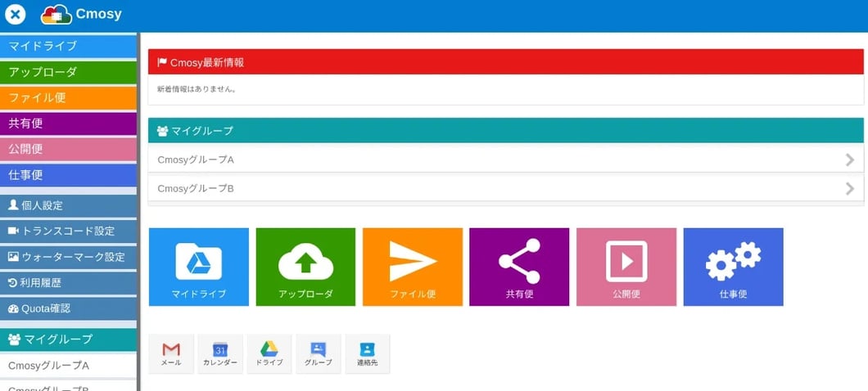Open the アップローダ green cloud tile

pos(305,267)
